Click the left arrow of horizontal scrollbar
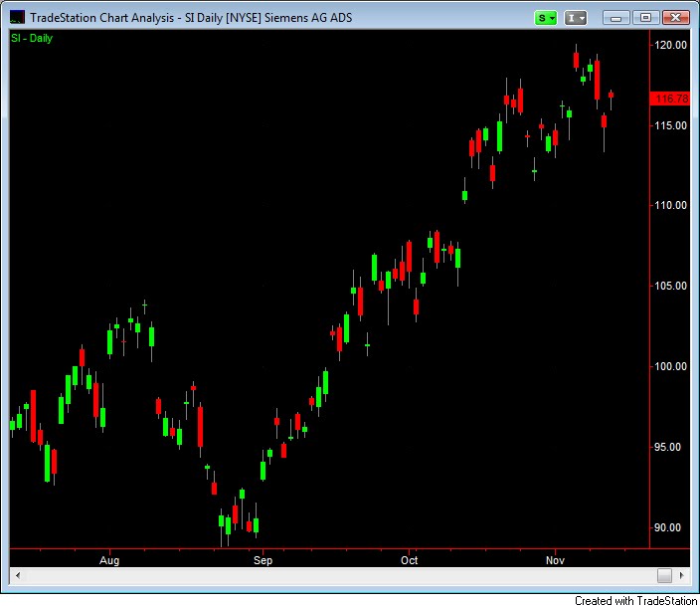This screenshot has width=700, height=607. (x=18, y=575)
